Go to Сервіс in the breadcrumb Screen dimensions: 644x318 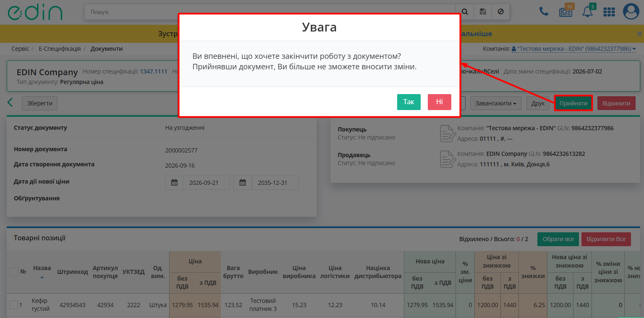click(21, 49)
